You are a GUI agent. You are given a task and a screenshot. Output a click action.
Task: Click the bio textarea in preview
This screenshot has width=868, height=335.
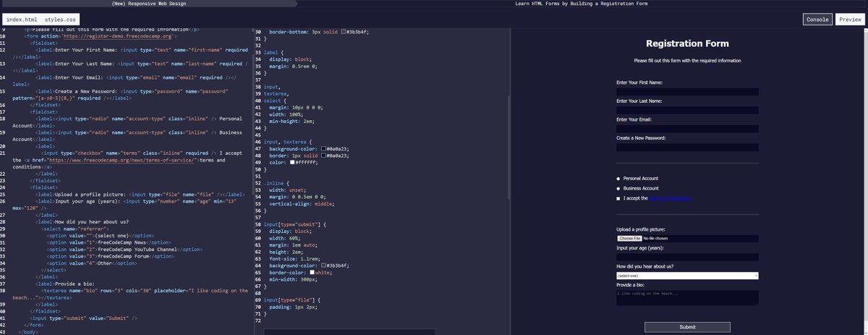(x=687, y=297)
